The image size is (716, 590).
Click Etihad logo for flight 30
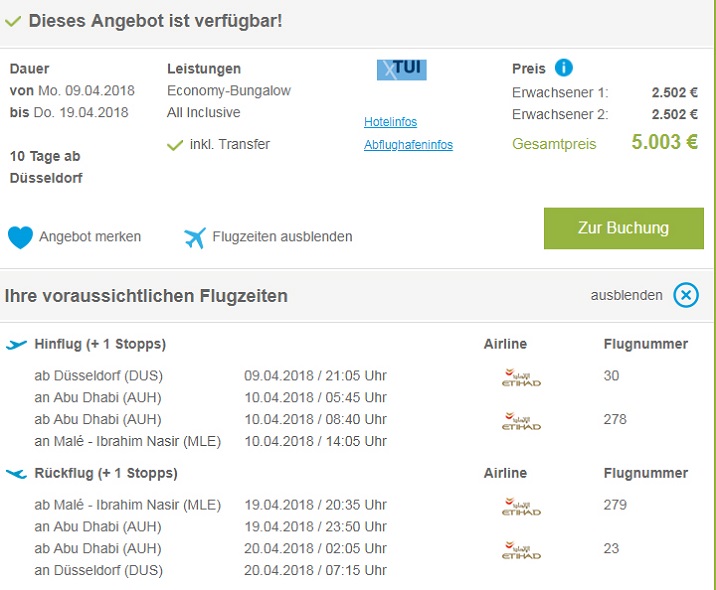pos(521,379)
